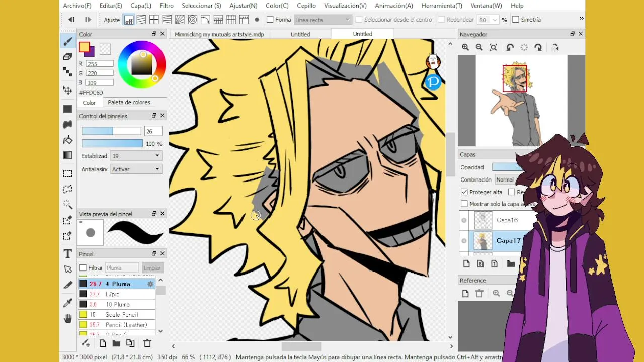This screenshot has width=644, height=362.
Task: Toggle visibility of Capa16
Action: [x=464, y=220]
